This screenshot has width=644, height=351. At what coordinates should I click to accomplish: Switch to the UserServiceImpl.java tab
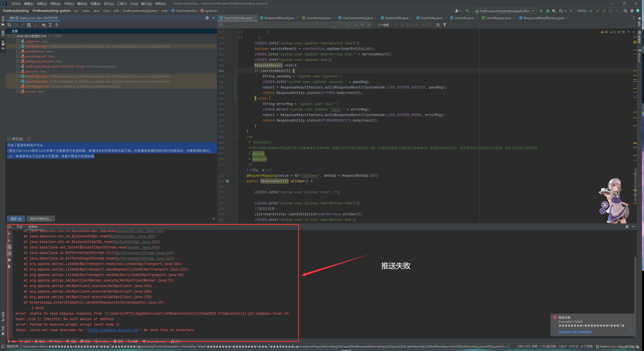click(356, 18)
